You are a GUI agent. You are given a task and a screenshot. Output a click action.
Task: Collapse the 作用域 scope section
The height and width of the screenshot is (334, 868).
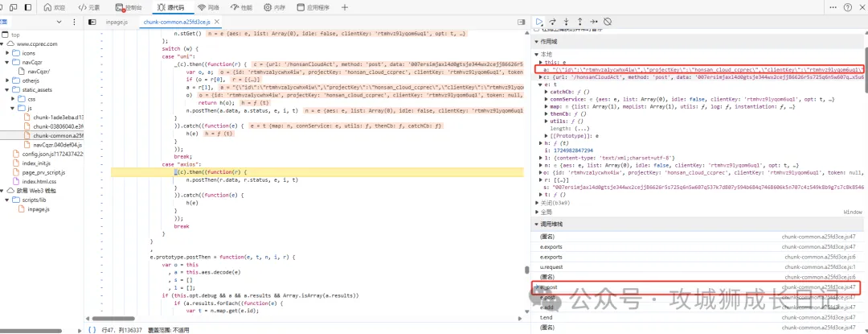click(x=535, y=40)
